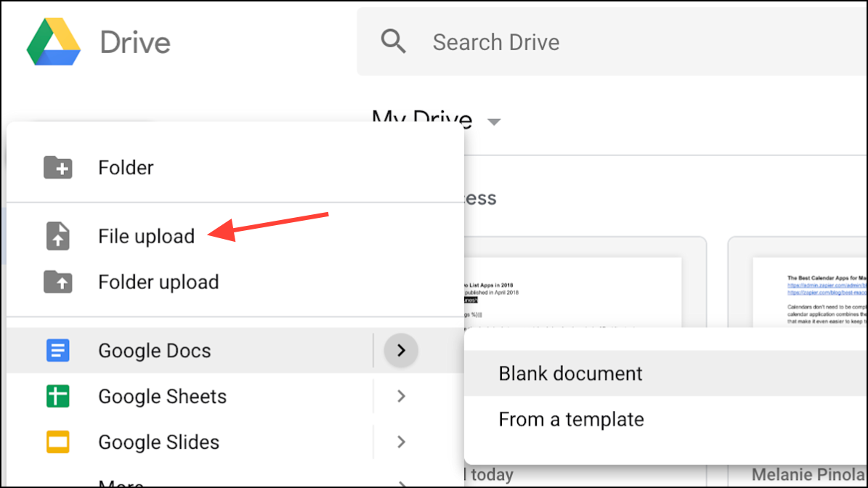Choose File upload menu entry
Viewport: 868px width, 488px height.
tap(235, 236)
